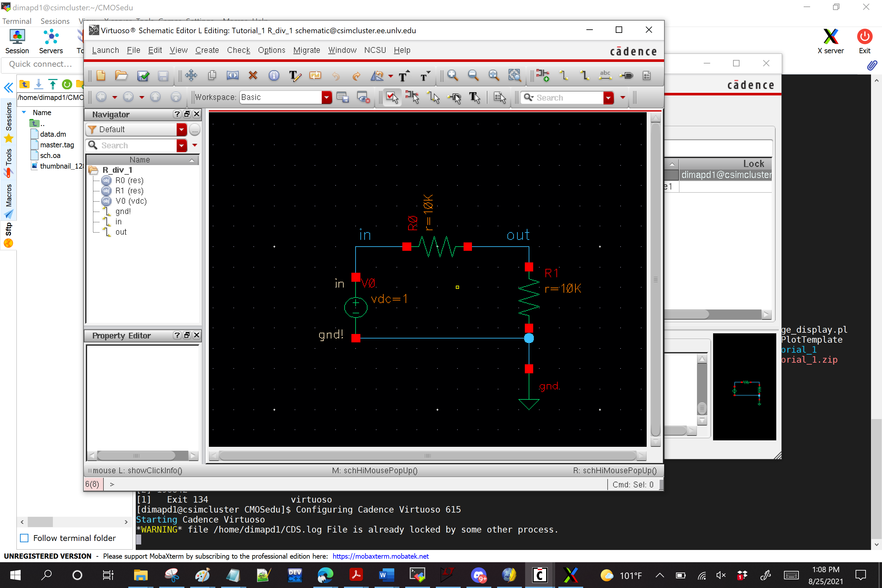The image size is (882, 588).
Task: Toggle the select-all filter button
Action: click(x=392, y=97)
